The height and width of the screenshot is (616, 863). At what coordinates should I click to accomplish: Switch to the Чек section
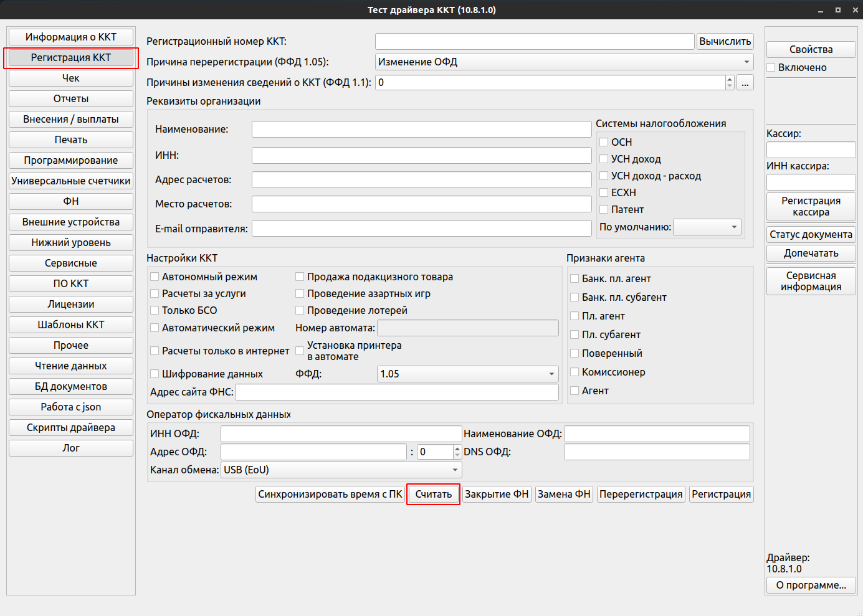pyautogui.click(x=71, y=78)
